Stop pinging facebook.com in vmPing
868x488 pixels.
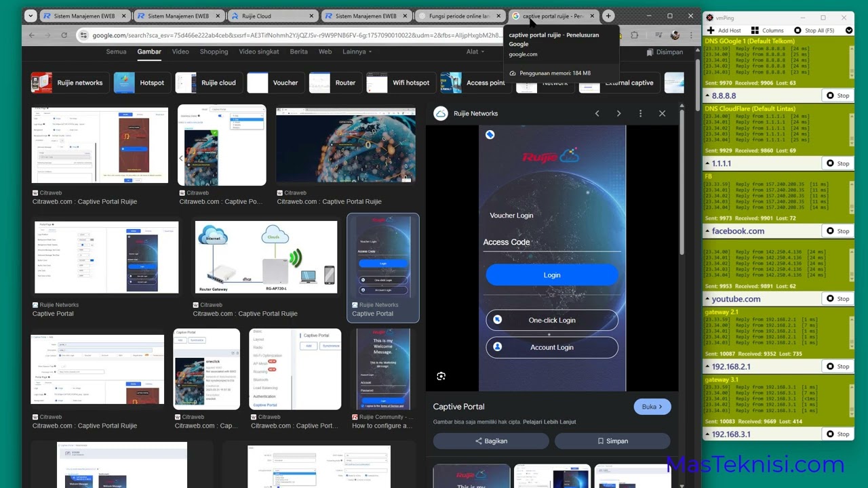coord(837,231)
